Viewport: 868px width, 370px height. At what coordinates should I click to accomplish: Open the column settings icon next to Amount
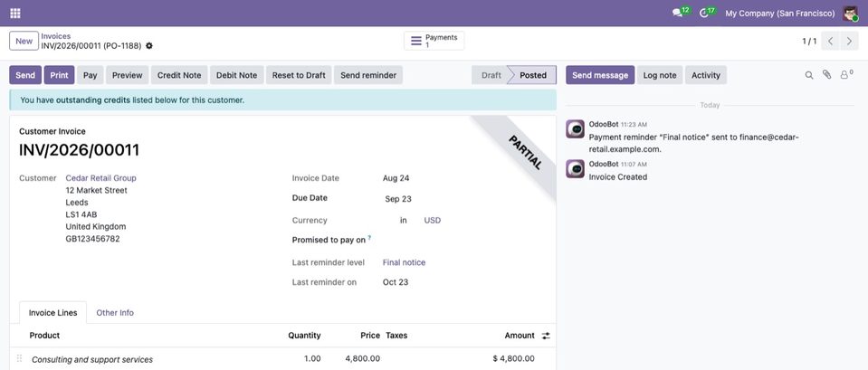tap(546, 336)
